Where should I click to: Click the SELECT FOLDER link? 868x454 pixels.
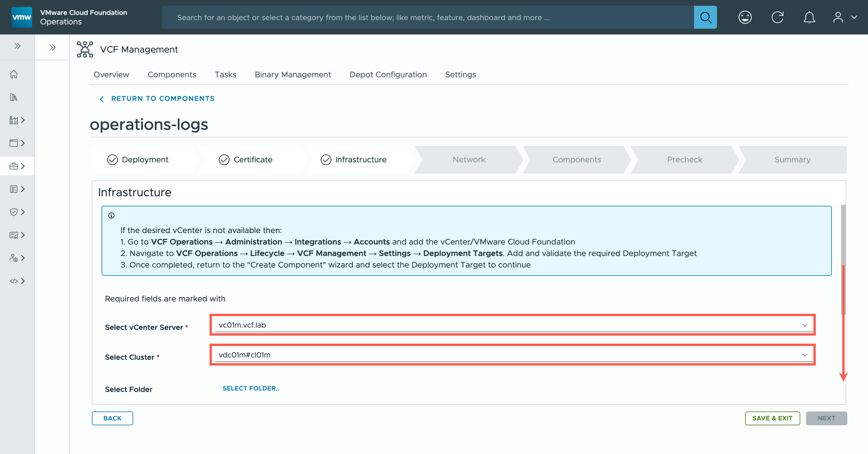251,388
